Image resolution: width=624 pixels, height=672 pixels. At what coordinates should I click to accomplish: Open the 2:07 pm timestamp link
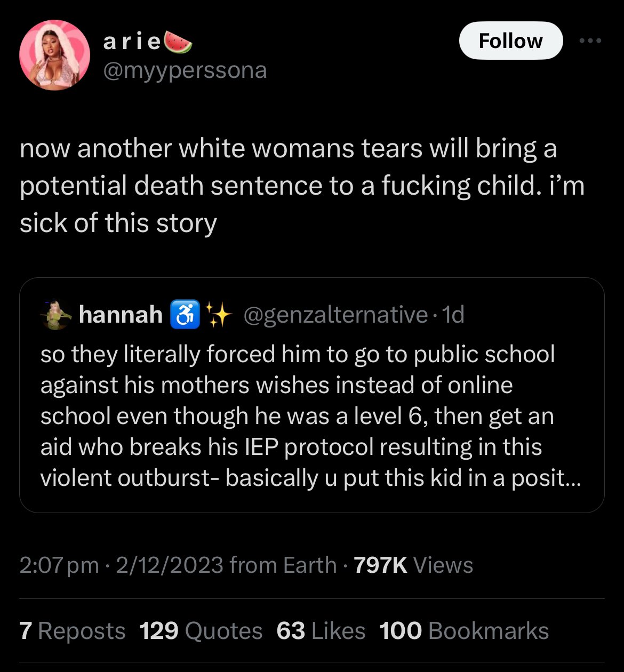tap(59, 565)
